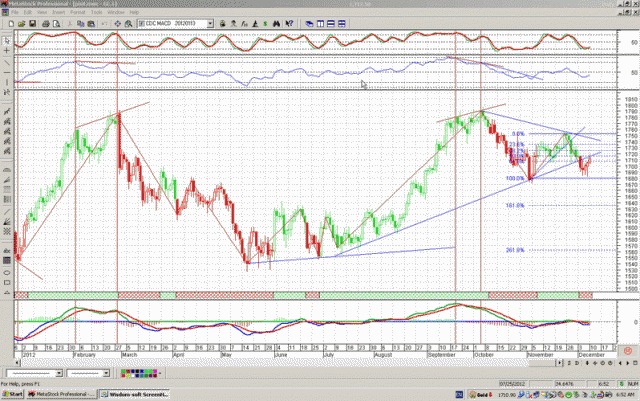
Task: Click the Save floppy disk icon
Action: [33, 24]
